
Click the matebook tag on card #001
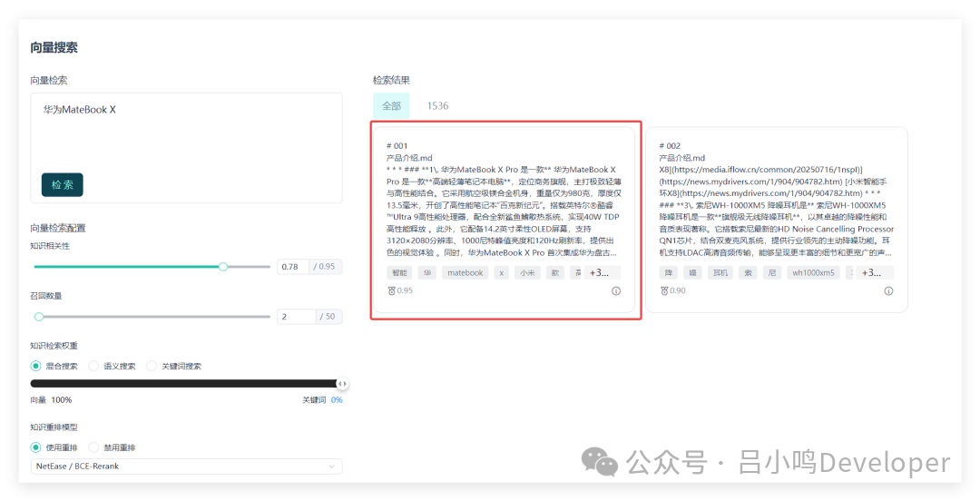point(465,272)
